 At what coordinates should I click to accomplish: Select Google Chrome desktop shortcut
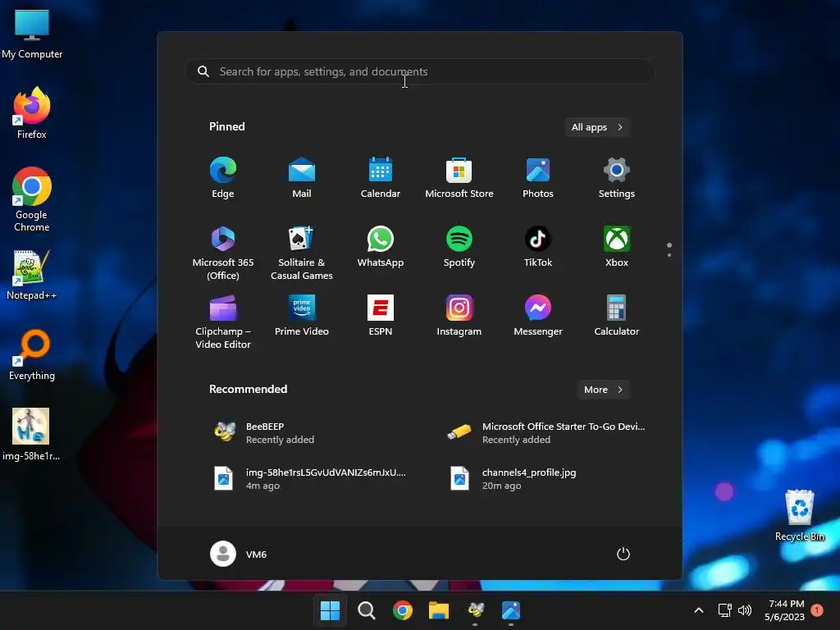click(32, 199)
